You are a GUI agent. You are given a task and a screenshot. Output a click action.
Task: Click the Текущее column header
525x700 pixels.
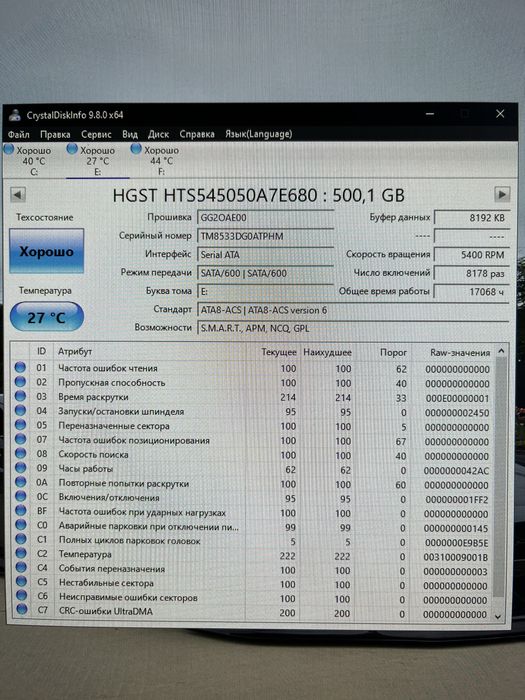(279, 352)
